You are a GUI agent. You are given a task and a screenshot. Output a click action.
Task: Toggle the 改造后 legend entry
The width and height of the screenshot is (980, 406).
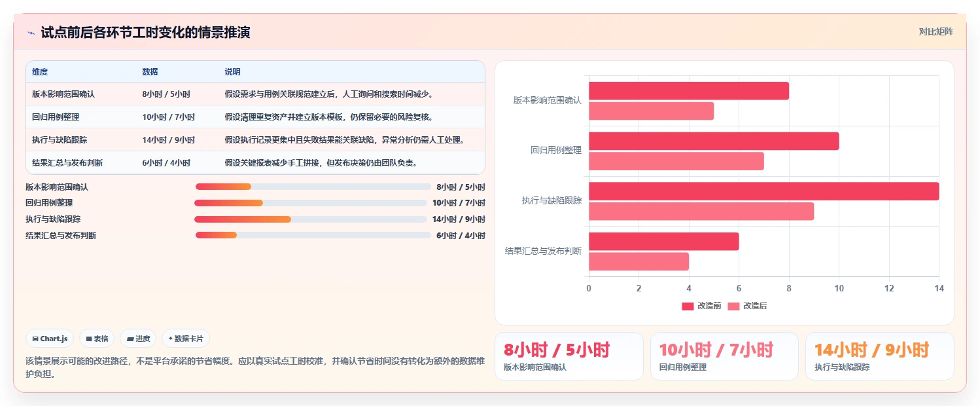pos(747,306)
